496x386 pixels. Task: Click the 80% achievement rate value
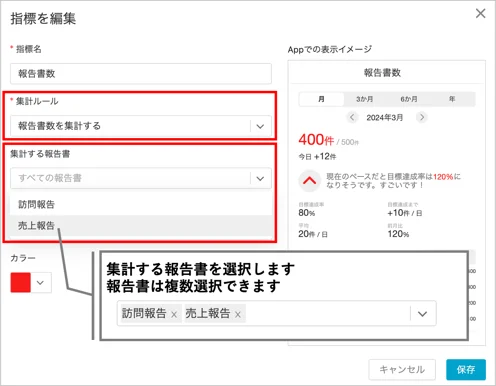(307, 213)
